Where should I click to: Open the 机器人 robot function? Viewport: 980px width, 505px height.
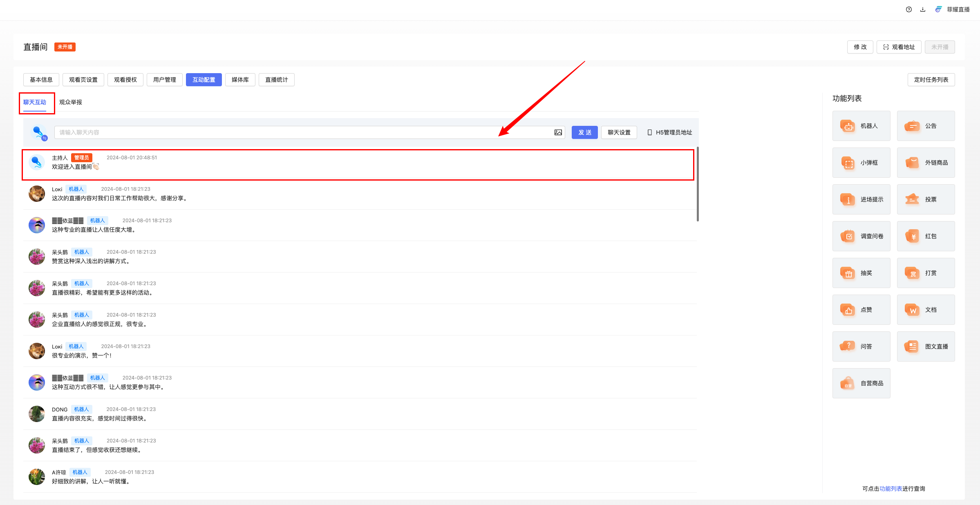coord(861,126)
